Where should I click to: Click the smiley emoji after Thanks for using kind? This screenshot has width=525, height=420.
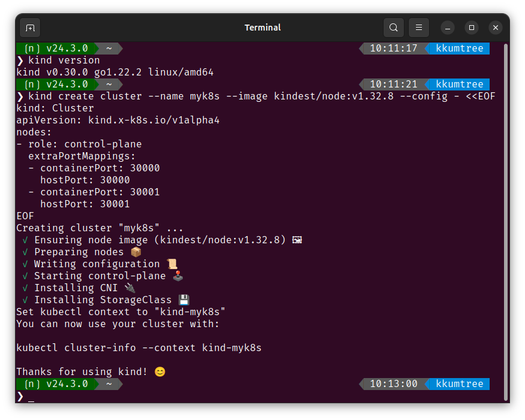160,372
